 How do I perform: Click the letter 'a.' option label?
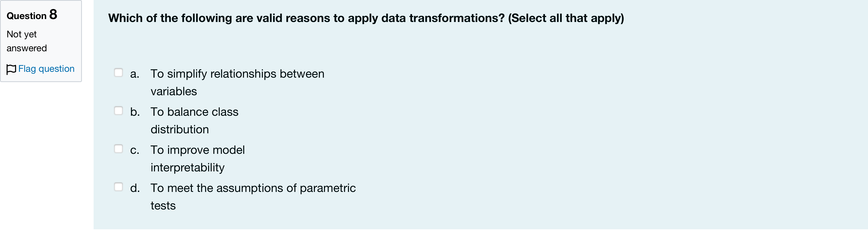click(135, 74)
